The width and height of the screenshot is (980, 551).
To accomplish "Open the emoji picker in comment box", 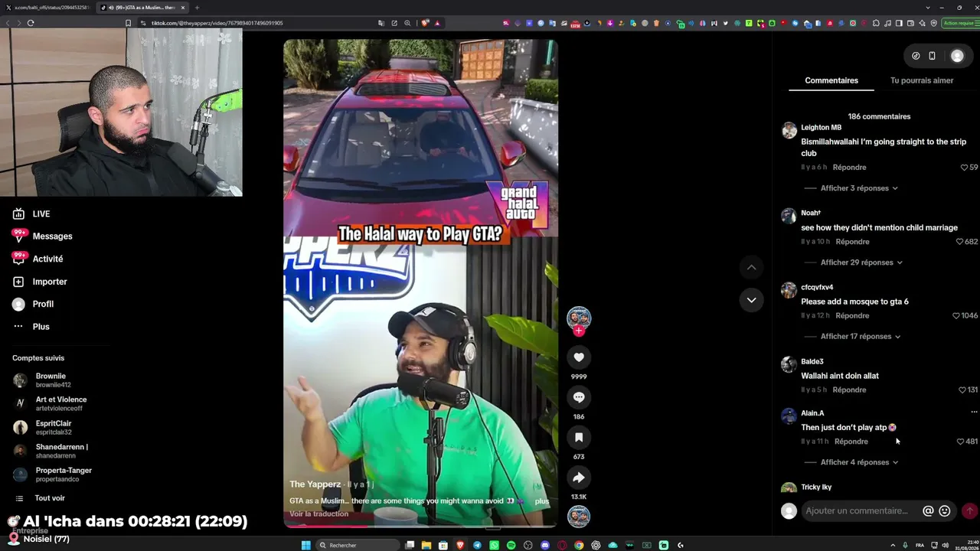I will click(x=945, y=511).
